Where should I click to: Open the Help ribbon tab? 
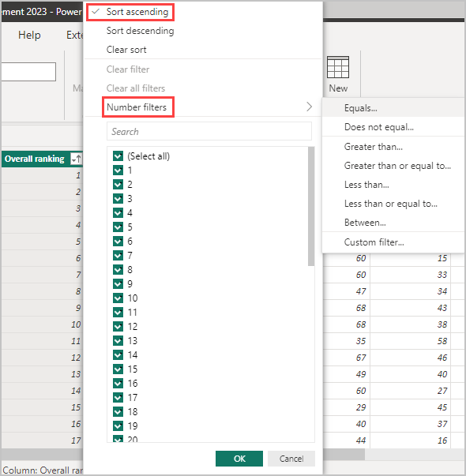click(x=29, y=35)
